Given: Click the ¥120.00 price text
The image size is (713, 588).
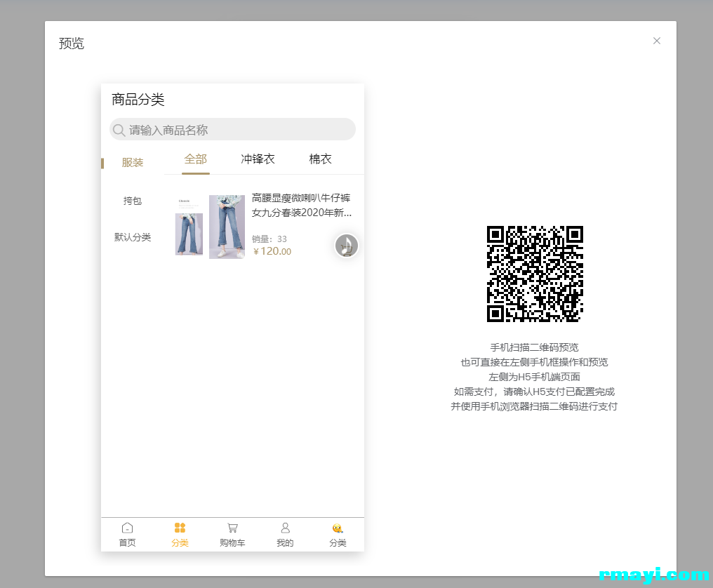Looking at the screenshot, I should point(272,251).
